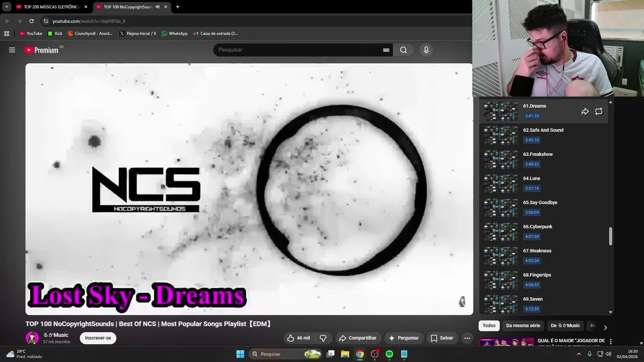Image resolution: width=644 pixels, height=362 pixels.
Task: Click the chapters list scrollbar thumb
Action: tap(611, 236)
